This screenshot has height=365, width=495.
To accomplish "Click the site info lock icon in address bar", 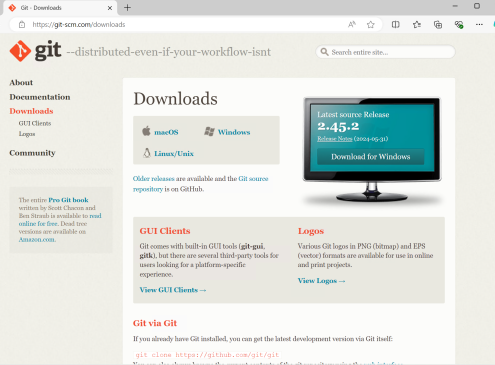I will coord(22,24).
